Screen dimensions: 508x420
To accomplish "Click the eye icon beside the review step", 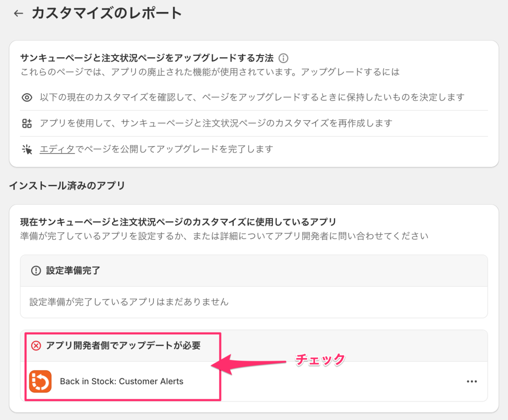I will (x=26, y=97).
